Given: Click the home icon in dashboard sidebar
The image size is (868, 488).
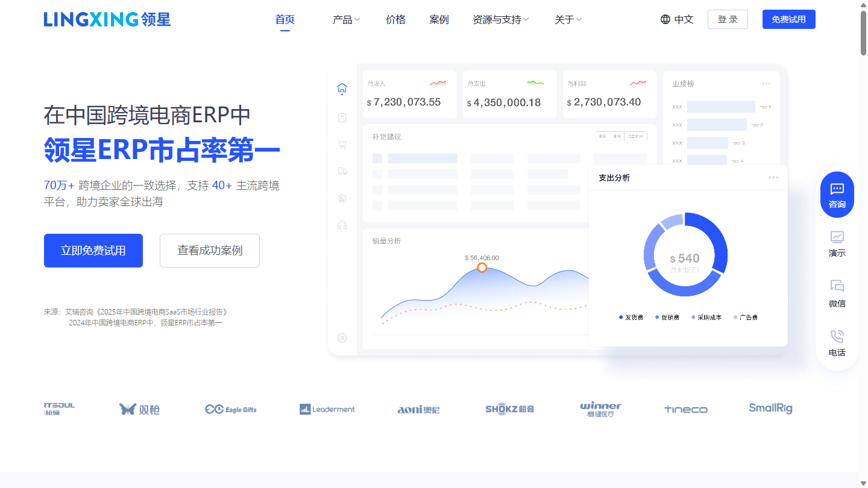Looking at the screenshot, I should click(342, 89).
